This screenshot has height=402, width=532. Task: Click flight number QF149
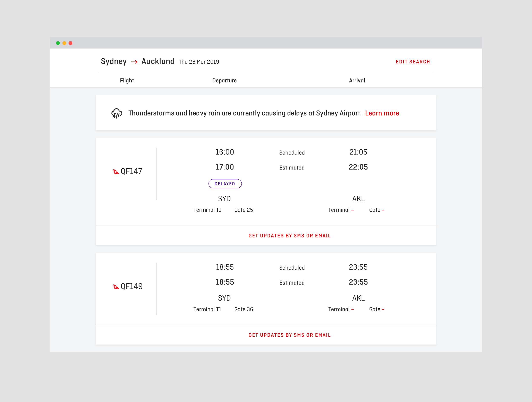point(132,286)
